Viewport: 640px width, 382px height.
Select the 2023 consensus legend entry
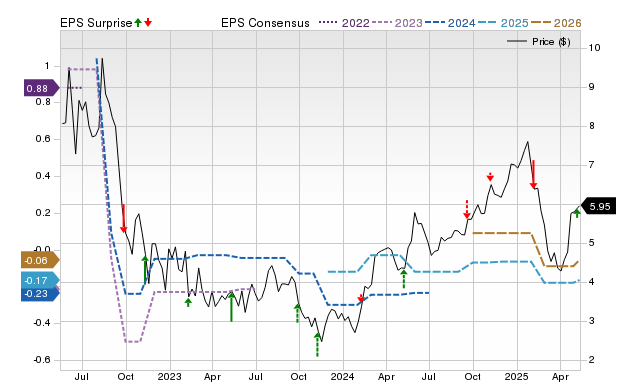pos(397,23)
